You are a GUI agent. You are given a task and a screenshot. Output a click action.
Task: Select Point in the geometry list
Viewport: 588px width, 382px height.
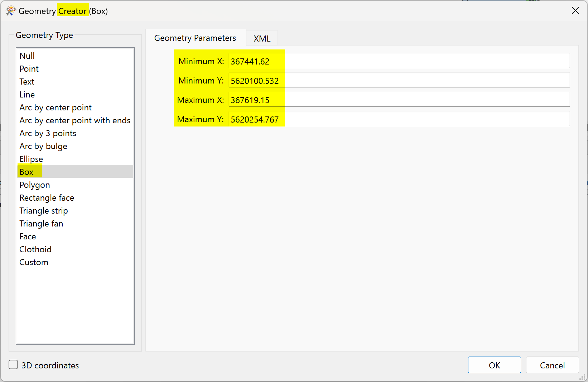29,69
